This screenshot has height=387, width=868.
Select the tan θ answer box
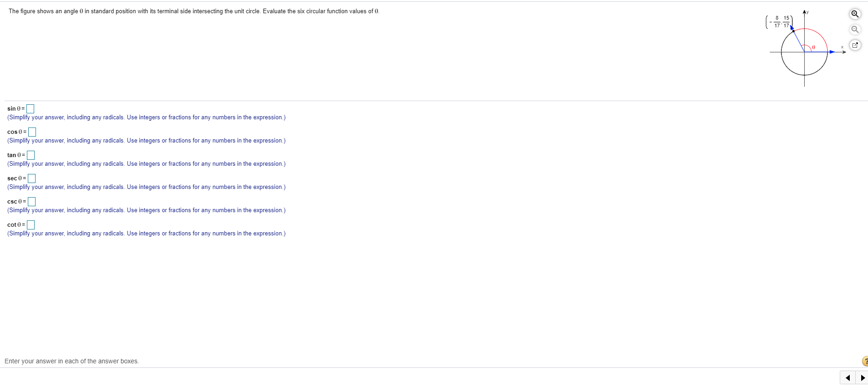tap(31, 155)
